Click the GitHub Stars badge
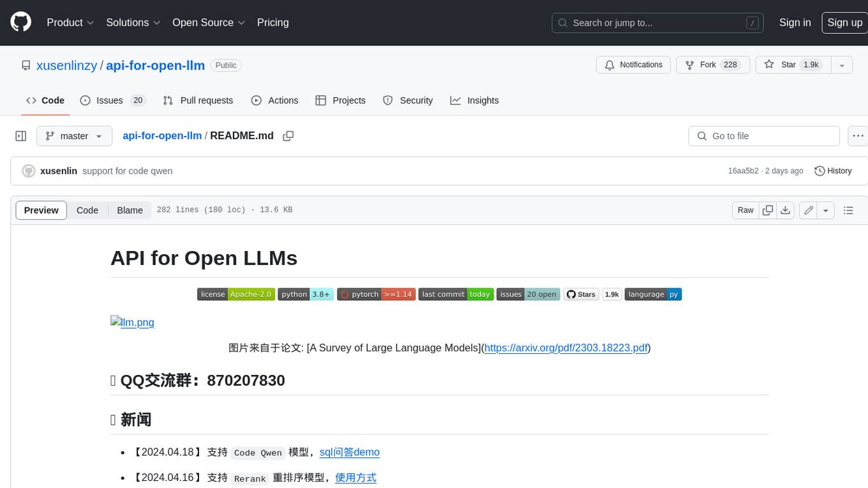The image size is (868, 488). pyautogui.click(x=581, y=294)
